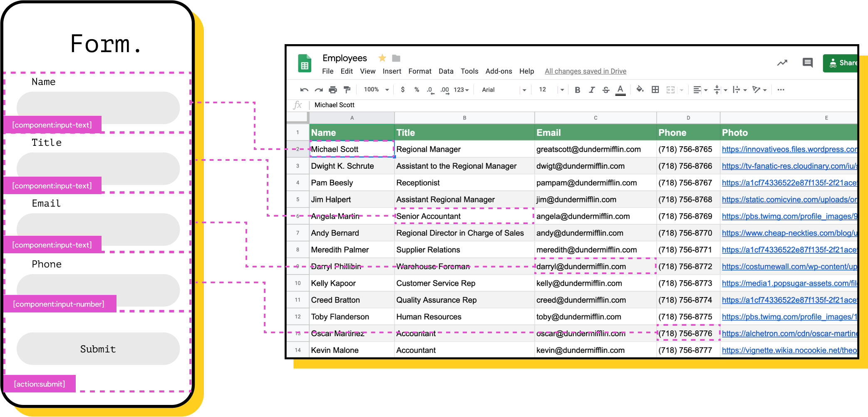
Task: Open Kevin Malone's photo link
Action: [x=789, y=350]
